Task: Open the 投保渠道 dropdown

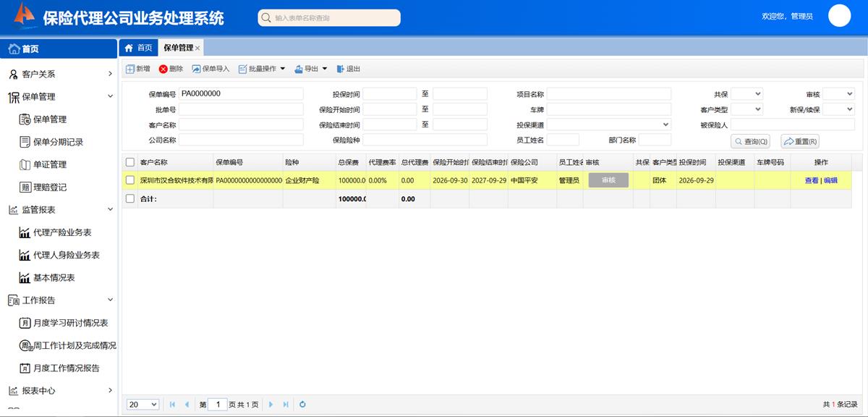Action: pyautogui.click(x=609, y=125)
